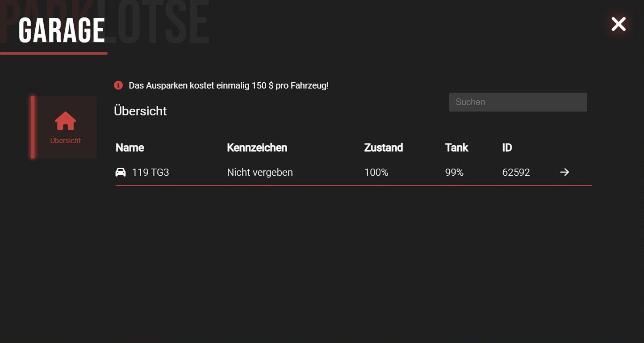Click the Ausparken cost notice text
This screenshot has height=343, width=644.
click(x=229, y=85)
